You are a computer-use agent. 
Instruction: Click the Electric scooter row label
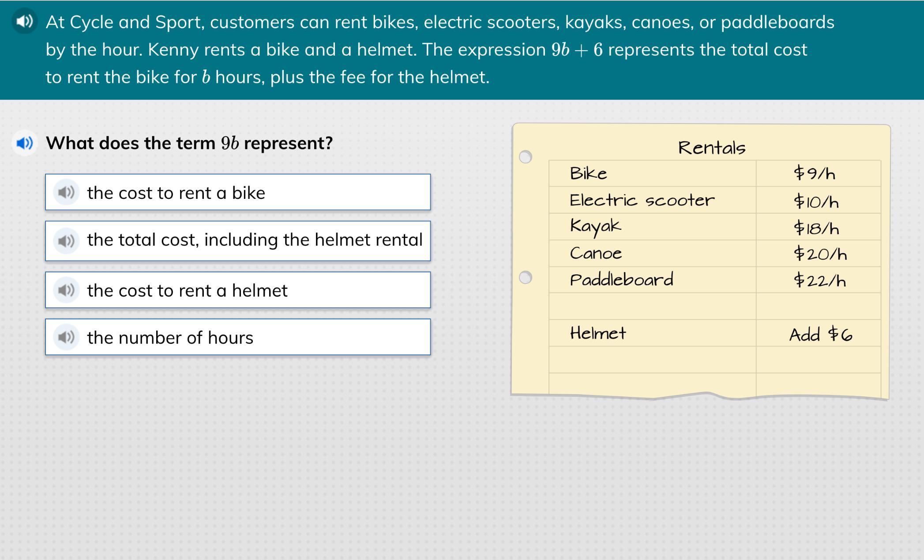pos(642,200)
